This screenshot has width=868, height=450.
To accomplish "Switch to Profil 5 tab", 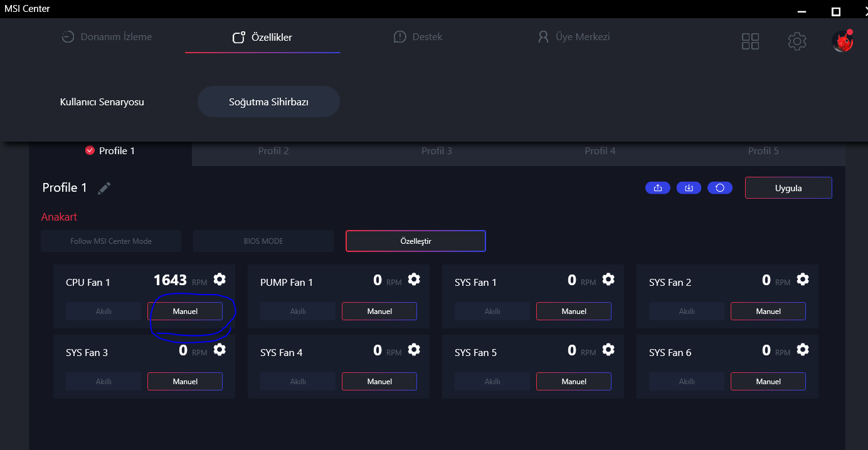I will pyautogui.click(x=763, y=151).
